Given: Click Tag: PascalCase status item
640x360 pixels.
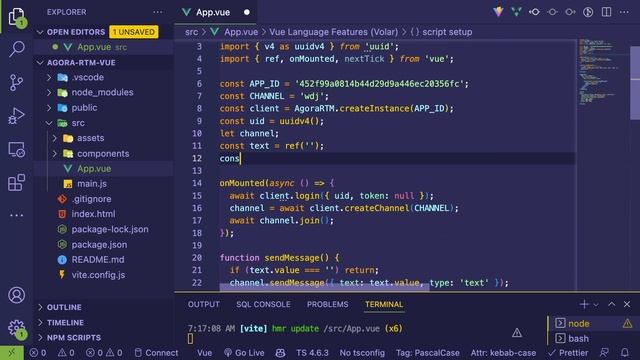Looking at the screenshot, I should coord(427,353).
